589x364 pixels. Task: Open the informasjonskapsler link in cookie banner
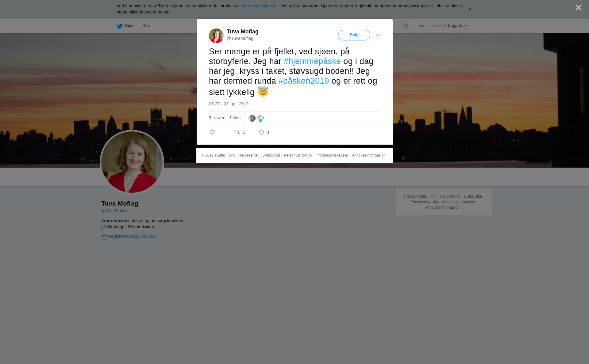click(x=260, y=6)
